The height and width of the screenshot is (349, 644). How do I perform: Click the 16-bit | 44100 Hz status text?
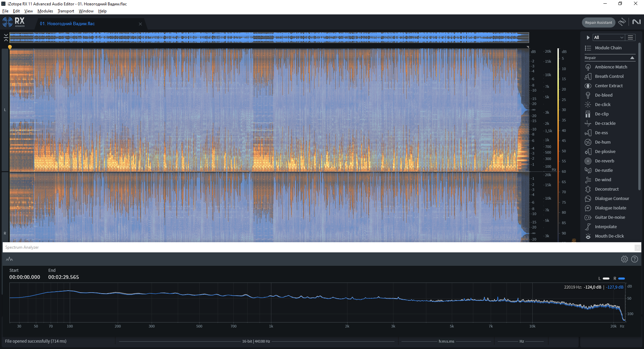pos(256,341)
